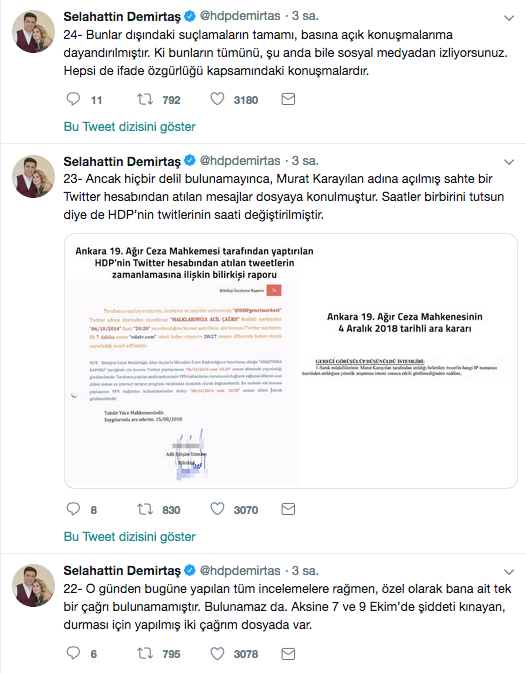Image resolution: width=526 pixels, height=673 pixels.
Task: Retweet tweet number 24 with 792 retweets
Action: tap(145, 100)
